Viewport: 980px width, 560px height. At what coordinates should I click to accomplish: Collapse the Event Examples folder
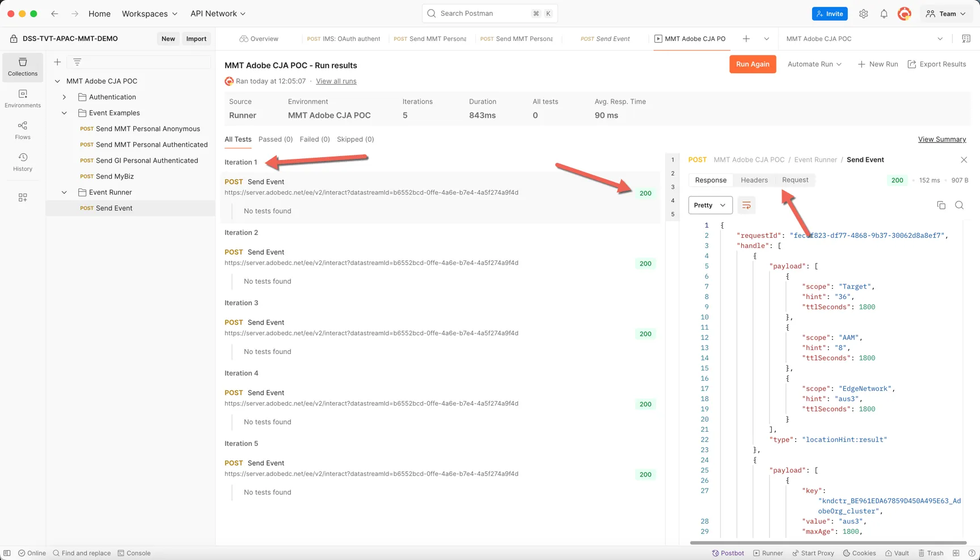click(64, 113)
